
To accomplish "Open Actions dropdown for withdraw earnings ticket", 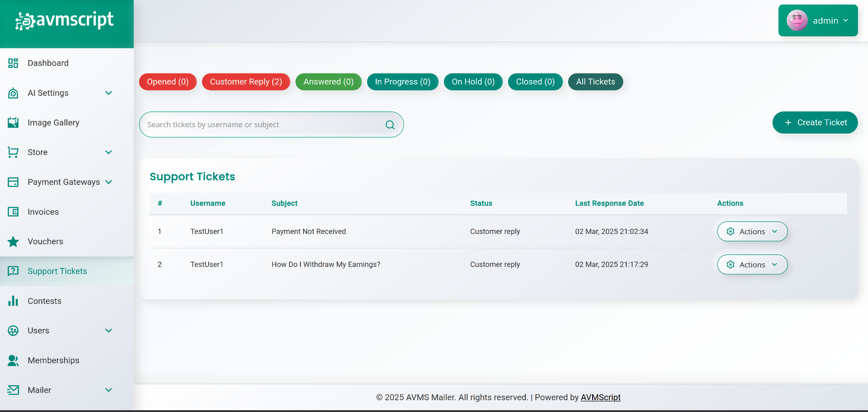I will [752, 265].
